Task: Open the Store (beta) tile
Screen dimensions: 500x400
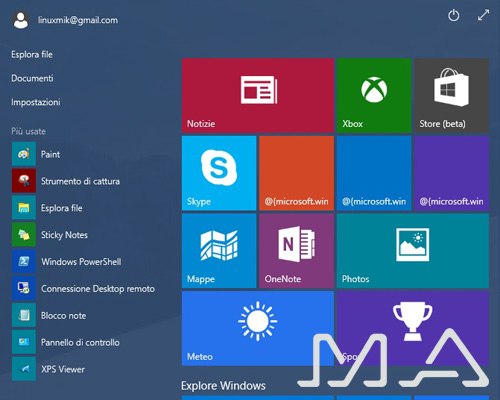Action: pyautogui.click(x=451, y=96)
